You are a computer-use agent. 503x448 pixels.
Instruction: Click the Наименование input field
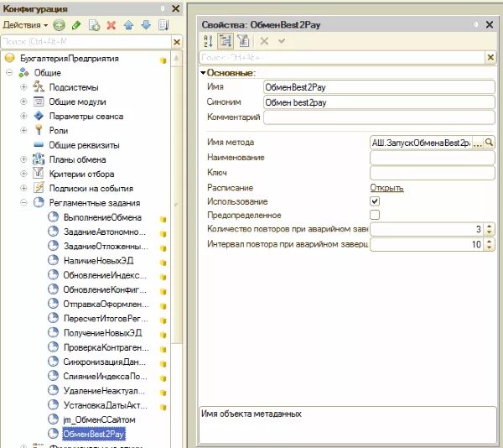pyautogui.click(x=432, y=158)
